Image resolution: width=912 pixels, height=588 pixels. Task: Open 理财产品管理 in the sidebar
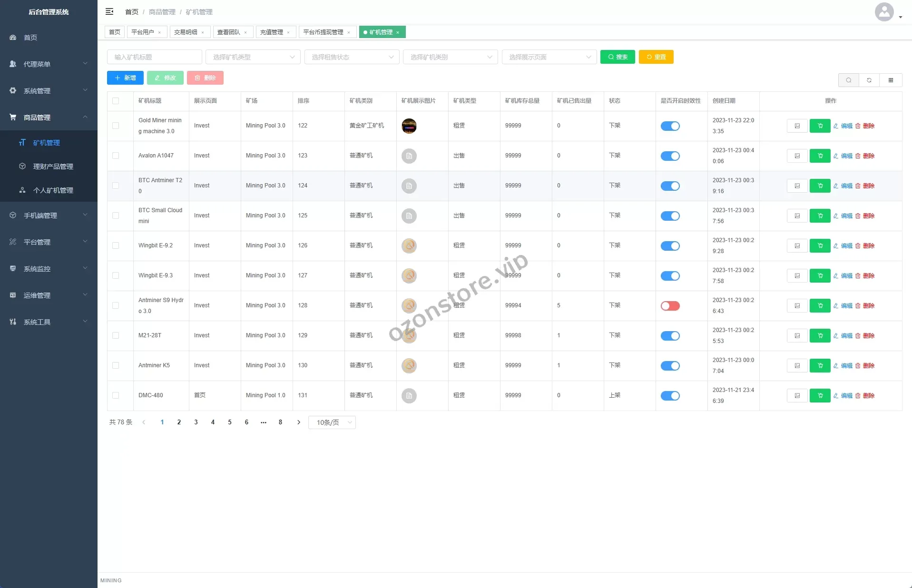pos(53,167)
